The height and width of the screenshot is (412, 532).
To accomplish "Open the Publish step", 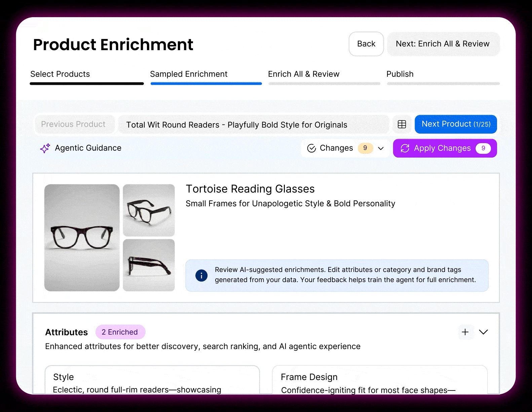I will [443, 77].
